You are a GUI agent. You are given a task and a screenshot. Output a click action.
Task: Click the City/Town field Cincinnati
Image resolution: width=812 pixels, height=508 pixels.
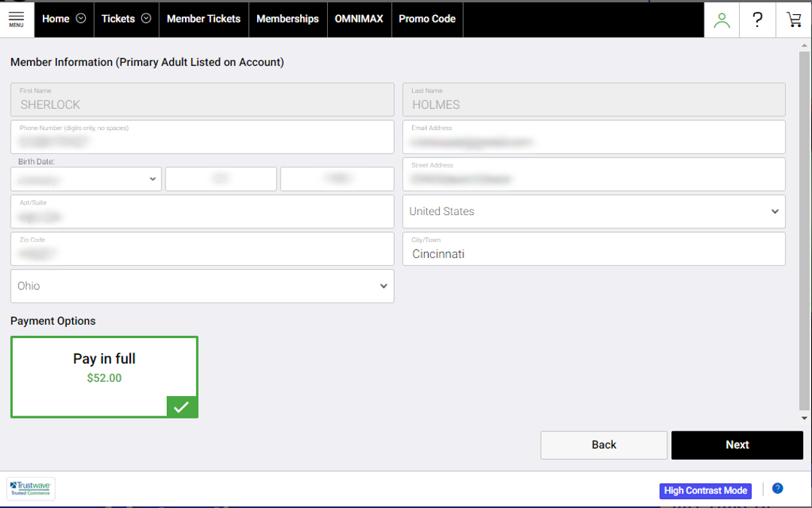pyautogui.click(x=593, y=249)
